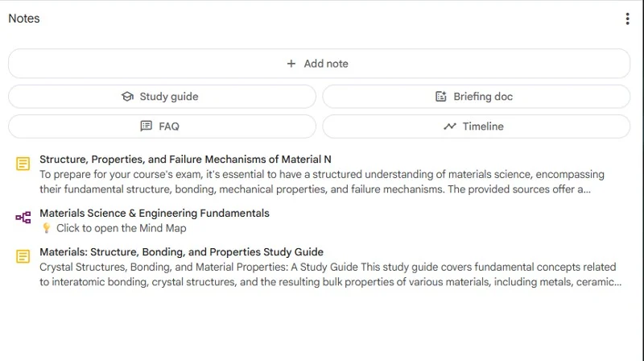
Task: Add a new note
Action: pos(319,64)
